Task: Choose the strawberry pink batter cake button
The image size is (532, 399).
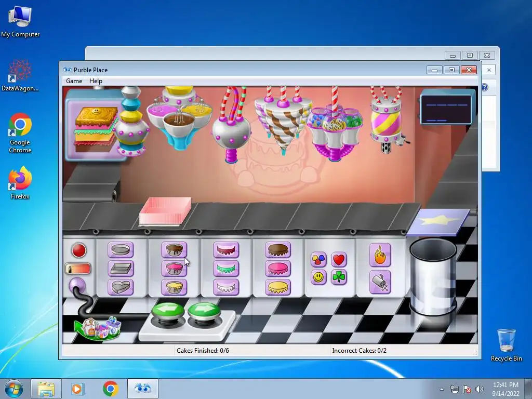Action: (174, 269)
